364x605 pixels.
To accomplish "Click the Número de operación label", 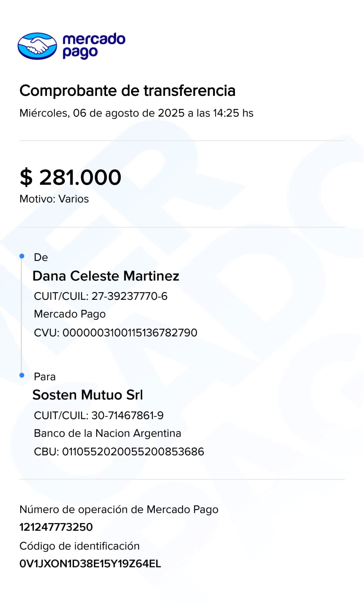I will coord(119,510).
